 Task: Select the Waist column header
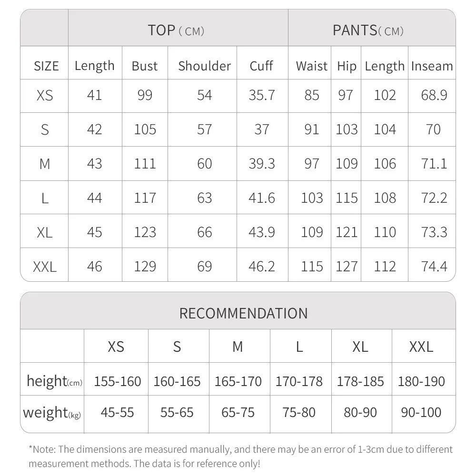coord(312,66)
